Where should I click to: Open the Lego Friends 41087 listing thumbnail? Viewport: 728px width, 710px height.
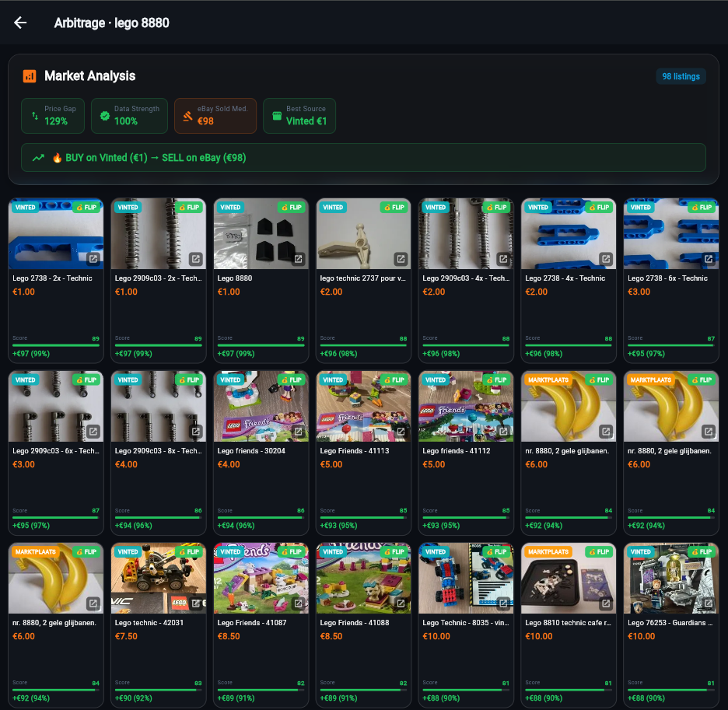261,577
